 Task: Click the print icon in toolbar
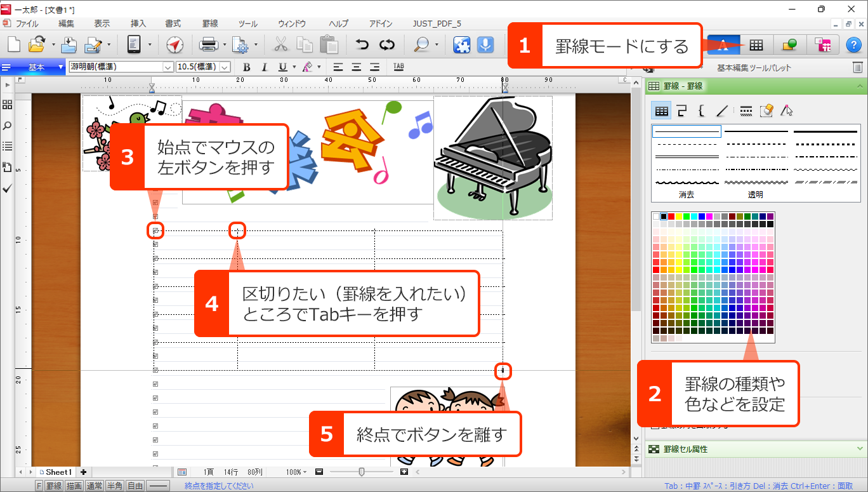209,45
